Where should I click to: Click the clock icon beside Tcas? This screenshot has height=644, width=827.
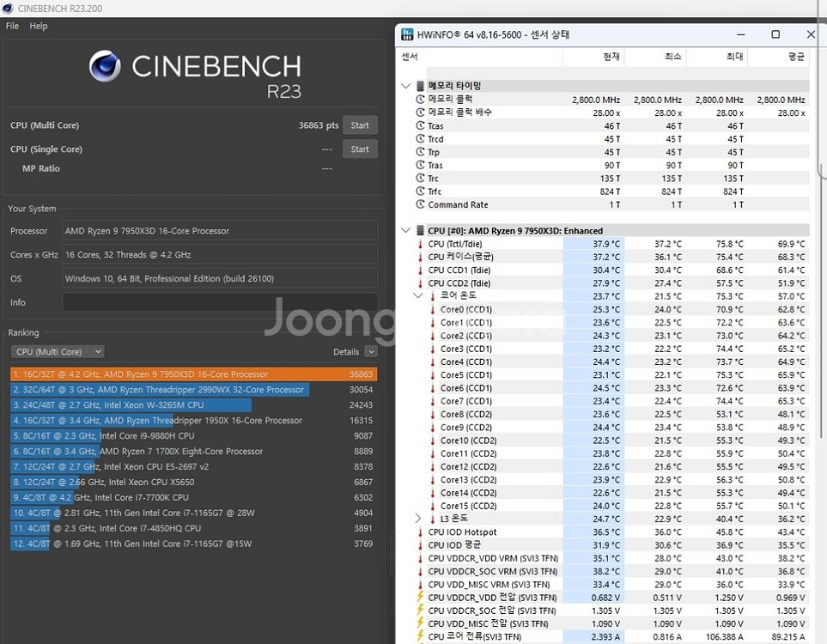coord(420,125)
